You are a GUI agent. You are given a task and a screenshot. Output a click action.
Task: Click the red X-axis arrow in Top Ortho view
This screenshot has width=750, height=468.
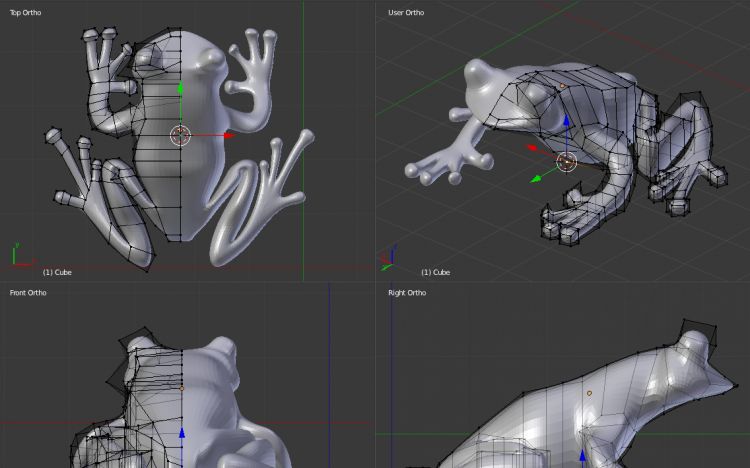[x=230, y=135]
